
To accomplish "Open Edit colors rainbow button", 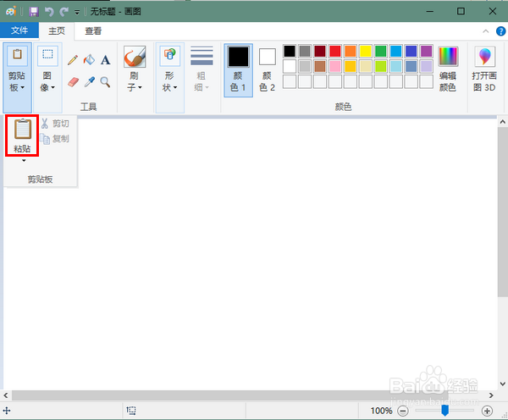I will [x=448, y=69].
